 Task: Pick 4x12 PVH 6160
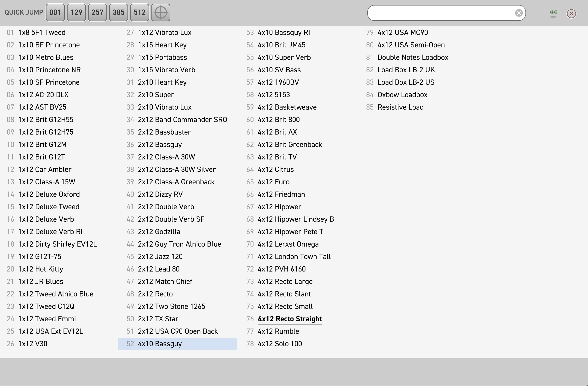pos(282,269)
